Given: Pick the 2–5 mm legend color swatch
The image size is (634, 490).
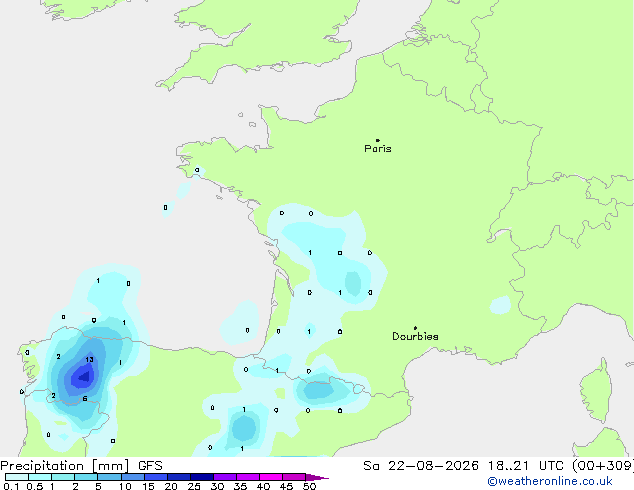Looking at the screenshot, I should 86,477.
